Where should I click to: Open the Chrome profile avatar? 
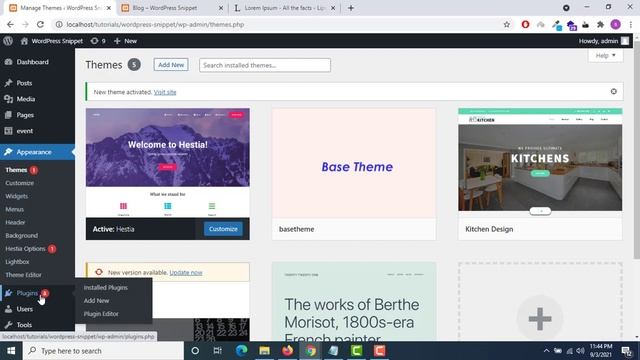[616, 24]
